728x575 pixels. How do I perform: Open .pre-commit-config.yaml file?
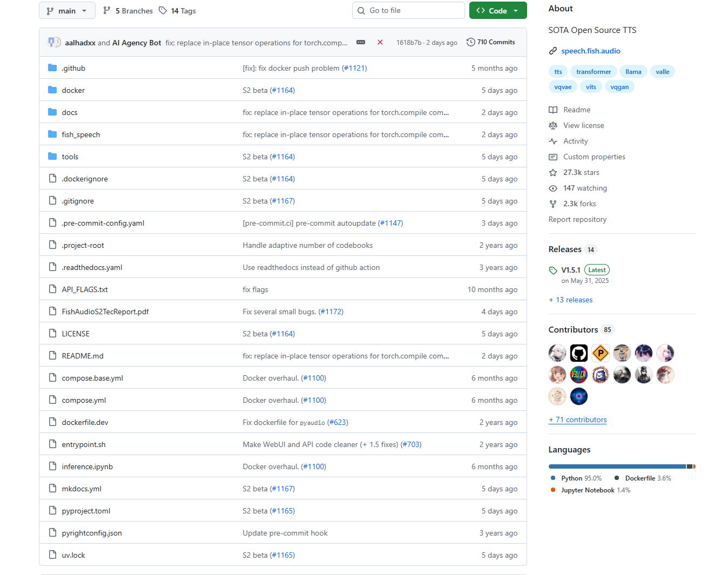[103, 223]
